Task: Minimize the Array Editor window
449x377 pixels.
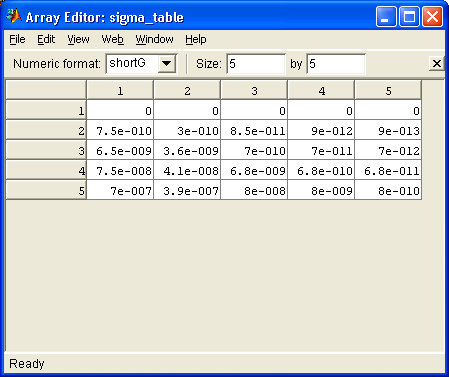Action: click(x=386, y=16)
